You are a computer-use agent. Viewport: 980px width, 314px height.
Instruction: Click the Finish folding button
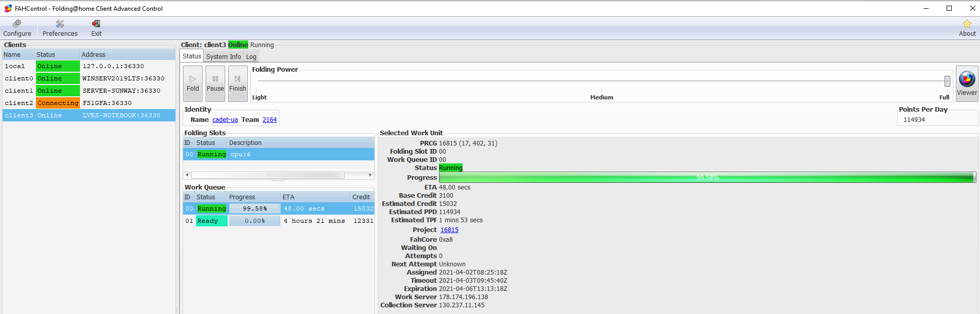tap(238, 83)
